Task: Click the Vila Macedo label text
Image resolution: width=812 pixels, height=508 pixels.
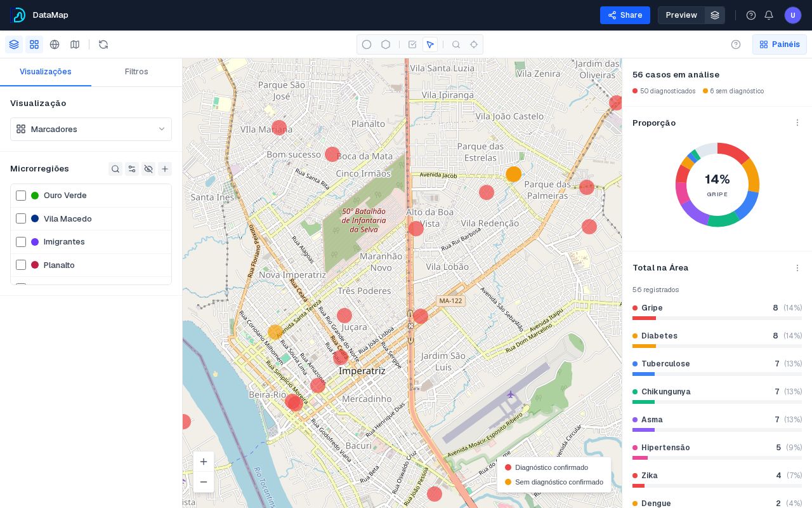Action: (x=68, y=218)
